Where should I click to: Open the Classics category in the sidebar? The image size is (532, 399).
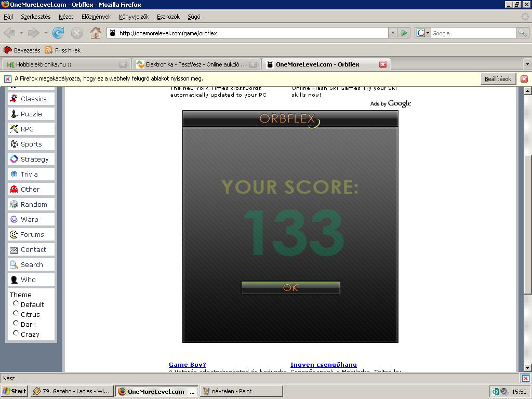31,99
